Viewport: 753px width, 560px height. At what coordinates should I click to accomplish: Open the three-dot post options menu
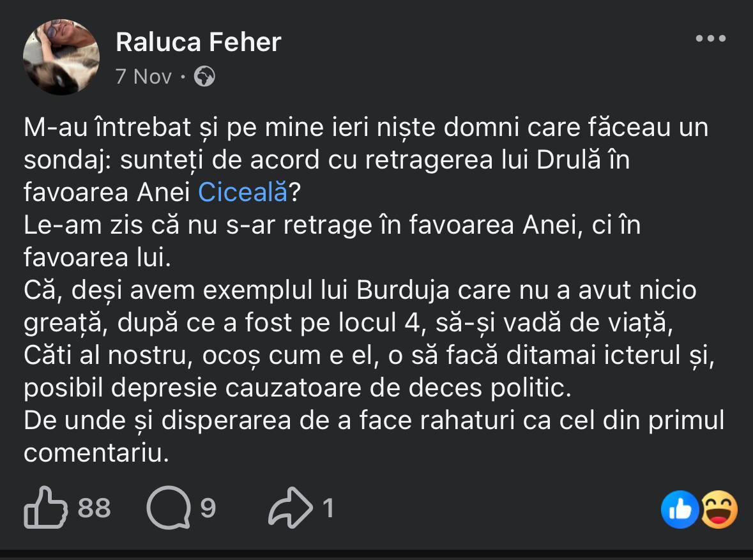click(x=710, y=38)
